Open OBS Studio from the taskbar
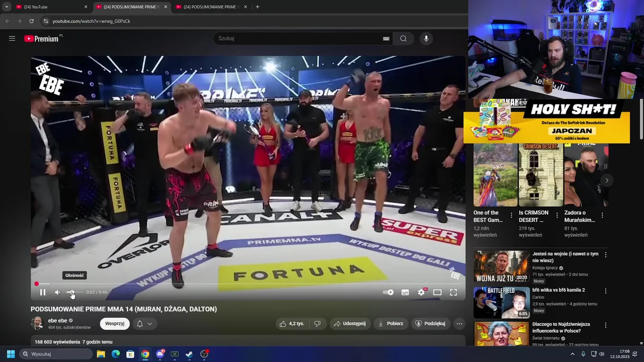 204,354
